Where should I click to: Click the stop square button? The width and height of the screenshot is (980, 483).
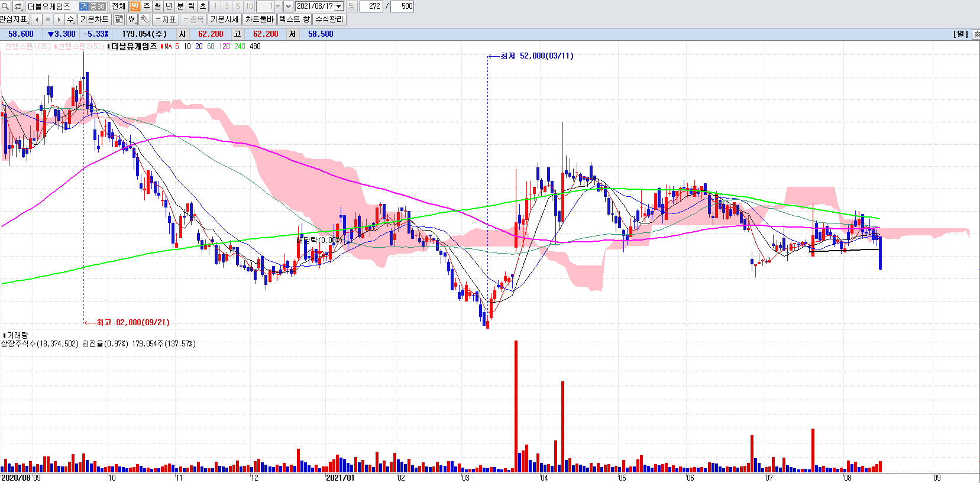point(48,20)
